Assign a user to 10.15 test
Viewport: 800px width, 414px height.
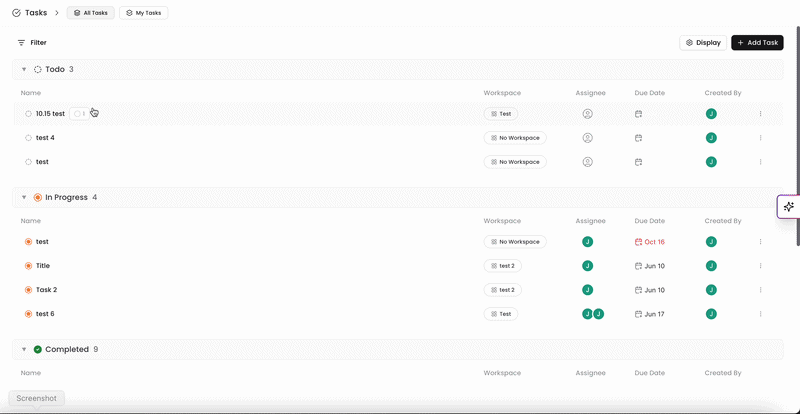click(587, 114)
